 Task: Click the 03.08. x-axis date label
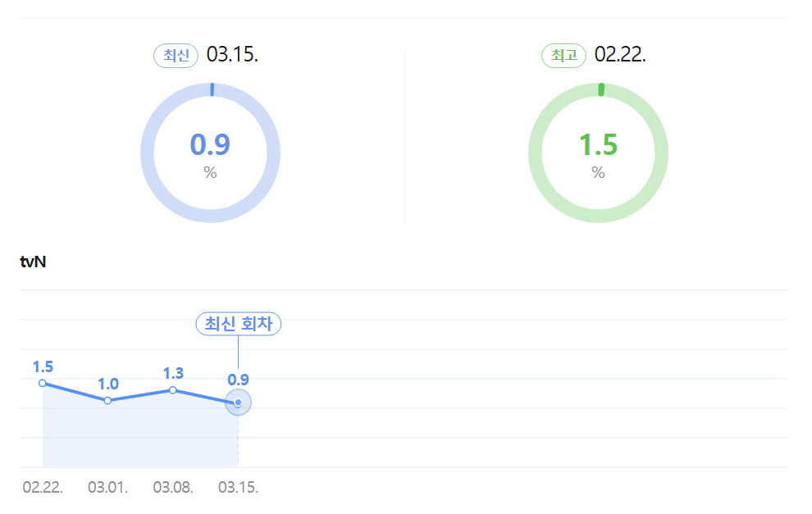[x=173, y=488]
